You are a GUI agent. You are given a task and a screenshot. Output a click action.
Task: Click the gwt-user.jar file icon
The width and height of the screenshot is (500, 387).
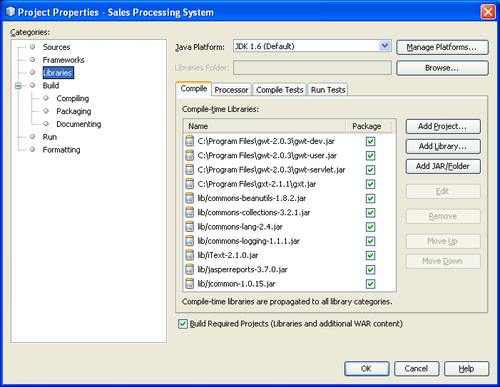point(189,156)
